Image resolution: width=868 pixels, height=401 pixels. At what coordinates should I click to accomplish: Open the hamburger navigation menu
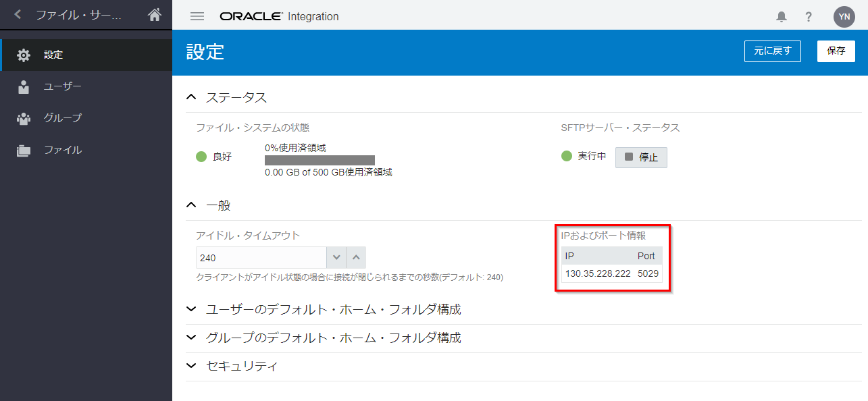point(197,16)
